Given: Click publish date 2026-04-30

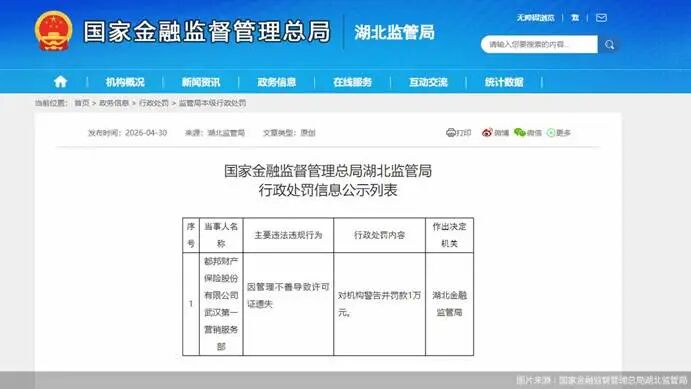Looking at the screenshot, I should pyautogui.click(x=146, y=133).
